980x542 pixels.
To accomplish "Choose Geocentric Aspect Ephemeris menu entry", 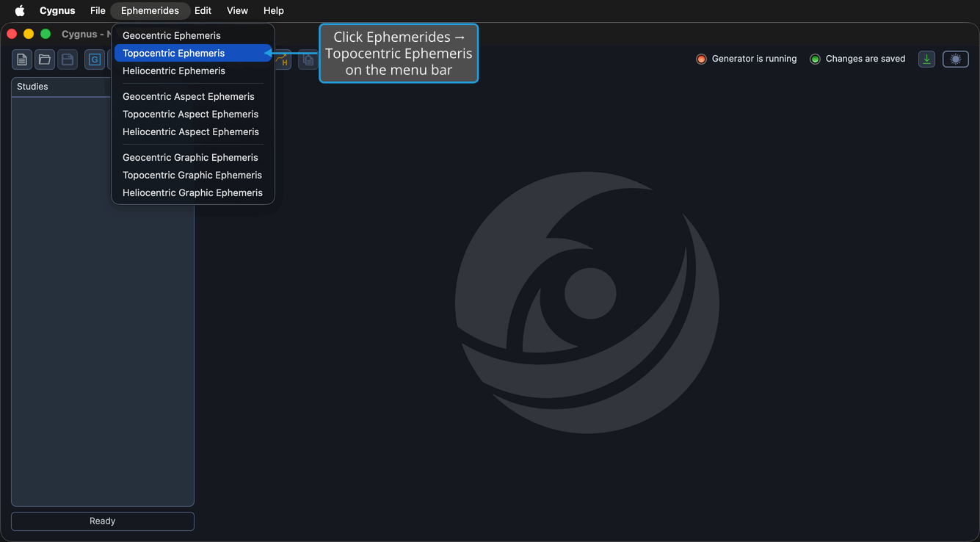I will [193, 96].
